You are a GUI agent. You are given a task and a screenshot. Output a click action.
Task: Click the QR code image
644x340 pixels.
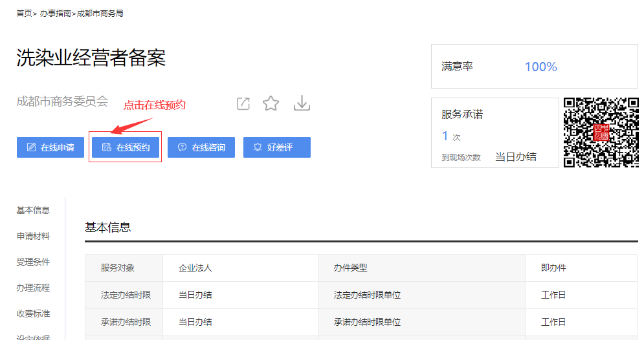601,133
